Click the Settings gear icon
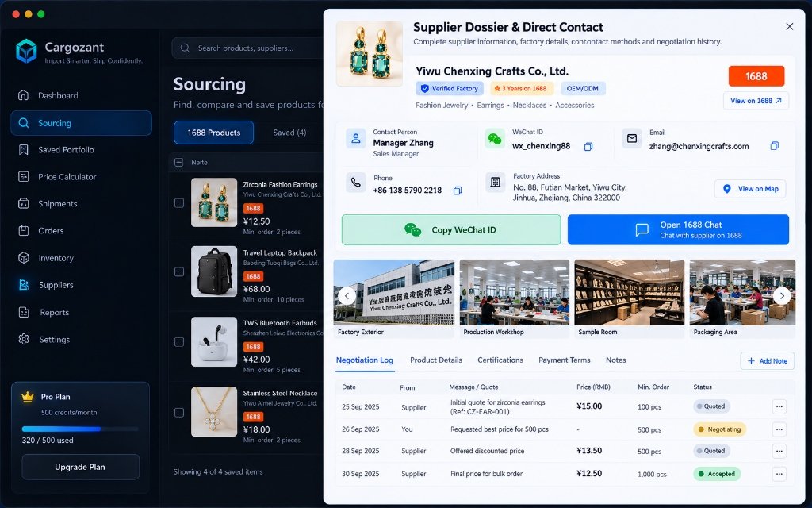The width and height of the screenshot is (812, 508). [x=24, y=339]
